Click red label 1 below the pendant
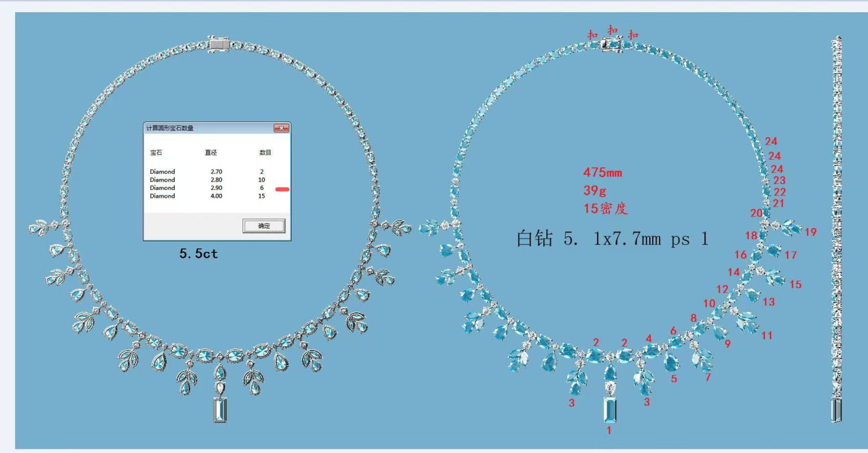The image size is (868, 453). tap(609, 430)
